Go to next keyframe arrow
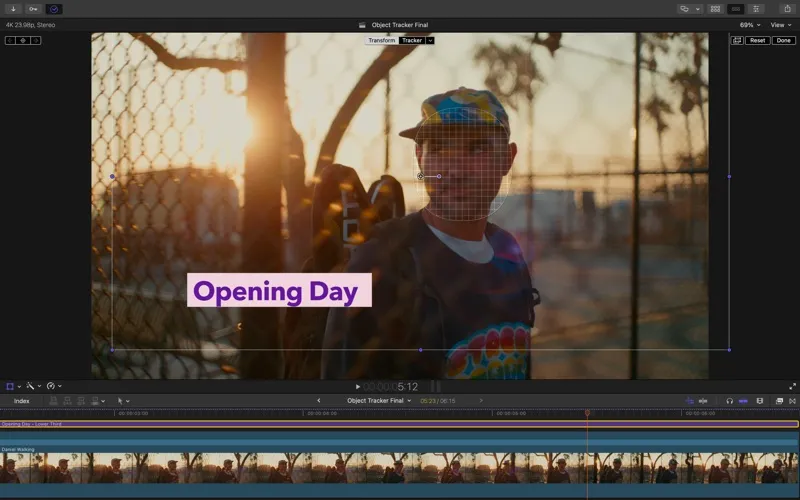Viewport: 800px width, 500px height. pyautogui.click(x=35, y=40)
